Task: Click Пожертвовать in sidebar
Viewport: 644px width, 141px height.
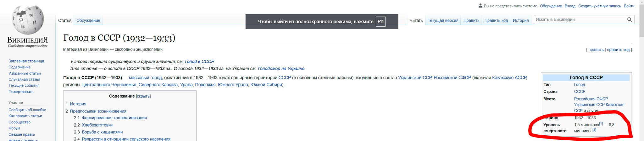Action: point(21,92)
